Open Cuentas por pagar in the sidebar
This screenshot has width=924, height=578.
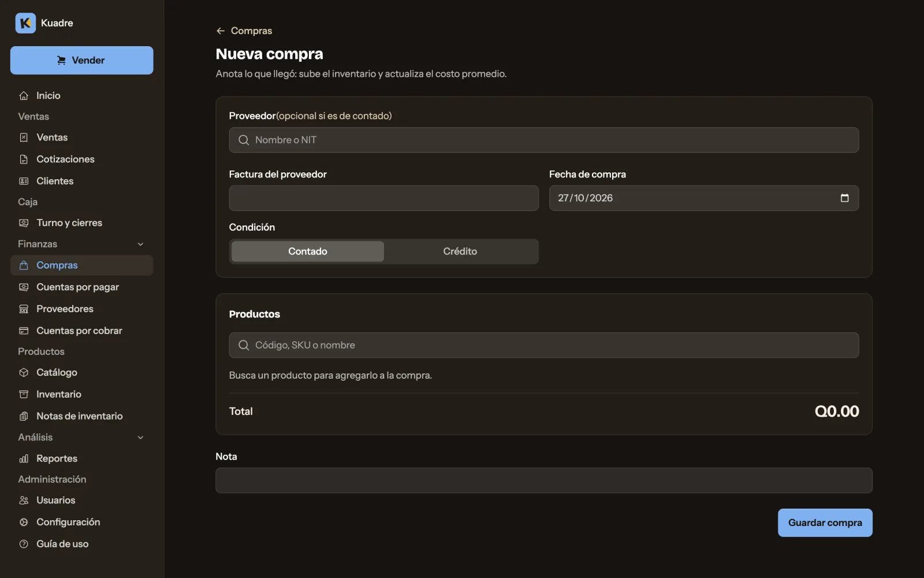pos(81,287)
